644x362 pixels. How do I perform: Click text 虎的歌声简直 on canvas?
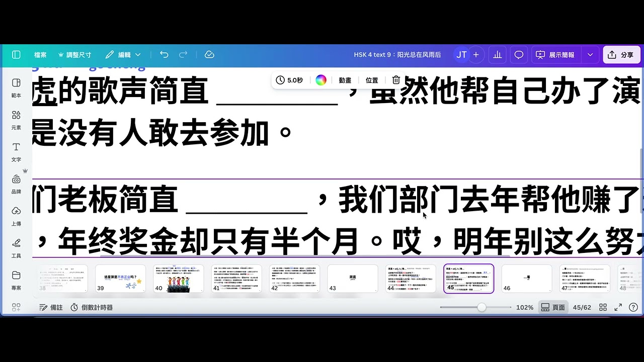[x=120, y=92]
